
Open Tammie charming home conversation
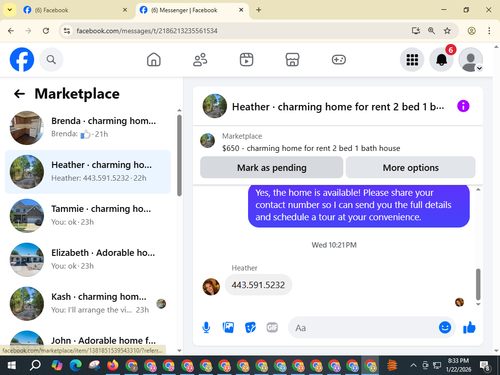coord(88,216)
